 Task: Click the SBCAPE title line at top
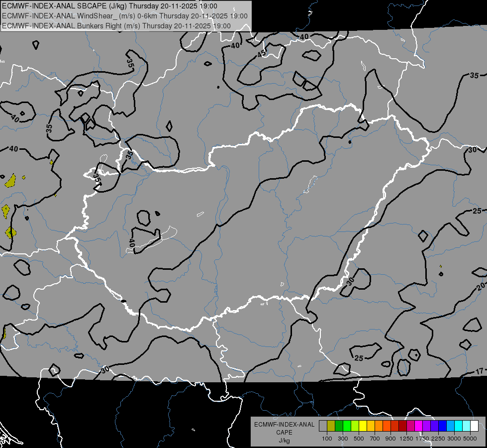[109, 6]
